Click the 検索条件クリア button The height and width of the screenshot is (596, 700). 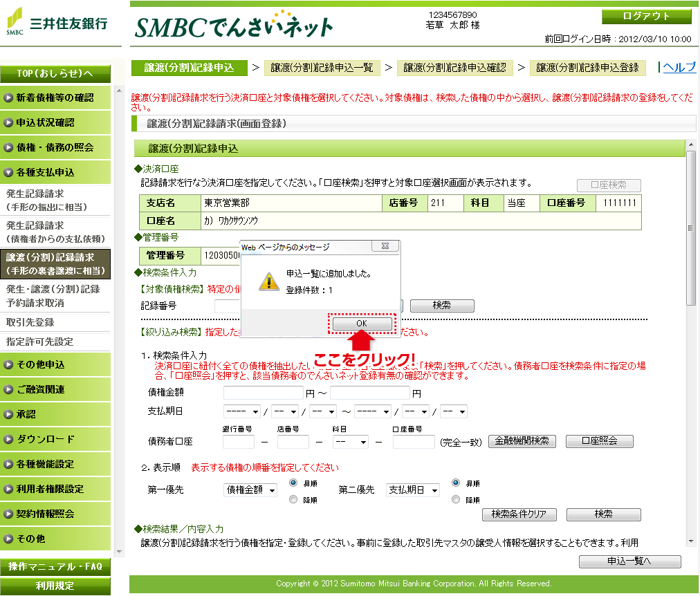click(519, 514)
